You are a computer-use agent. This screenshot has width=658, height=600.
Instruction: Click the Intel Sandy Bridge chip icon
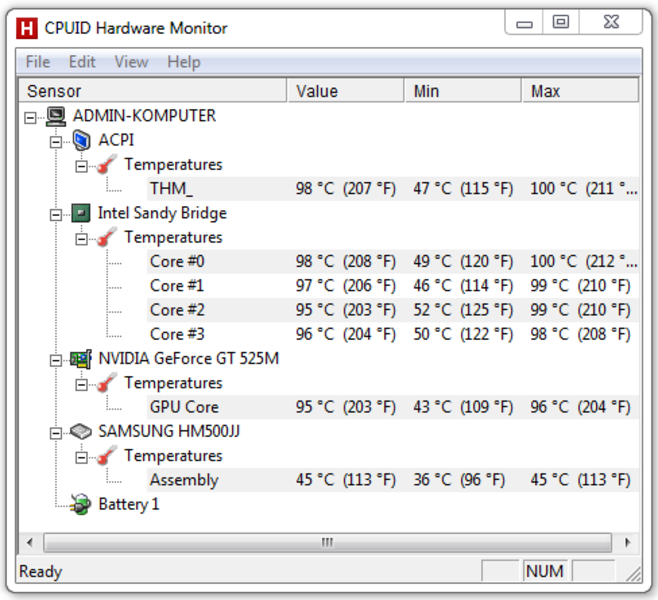[x=81, y=213]
